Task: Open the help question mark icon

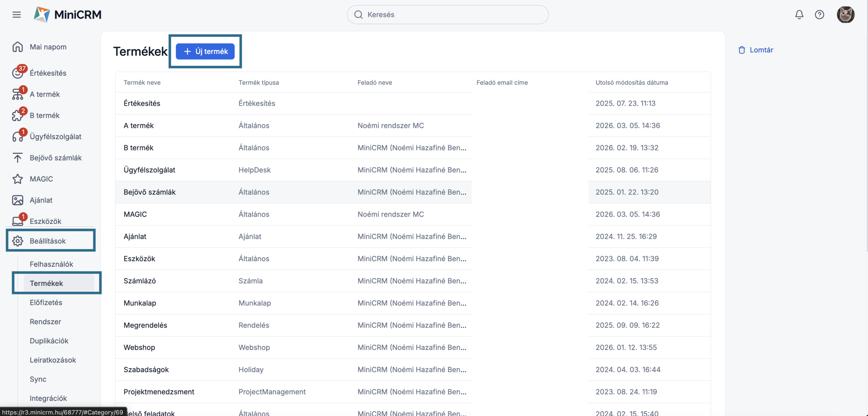Action: click(x=820, y=15)
